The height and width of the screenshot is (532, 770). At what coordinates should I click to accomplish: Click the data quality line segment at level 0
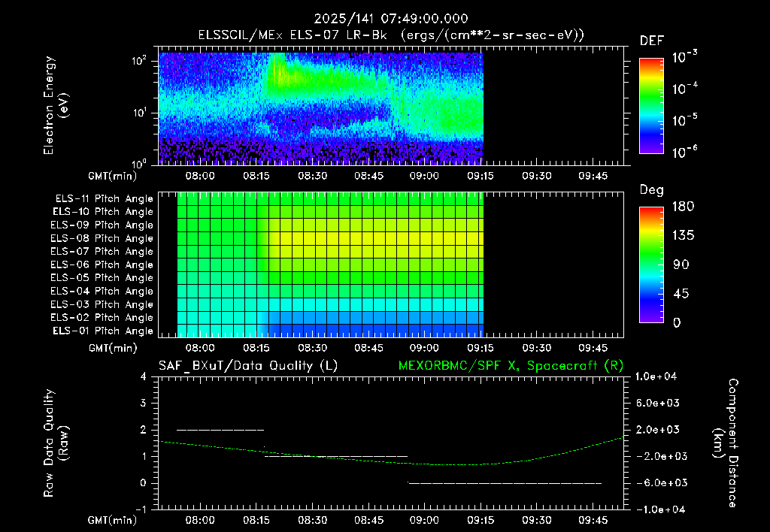(x=505, y=483)
